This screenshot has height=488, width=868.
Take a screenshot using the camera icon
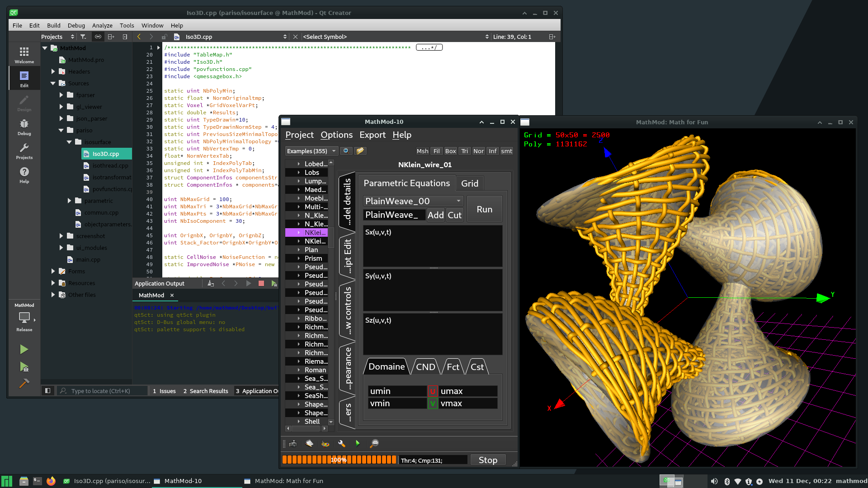292,443
